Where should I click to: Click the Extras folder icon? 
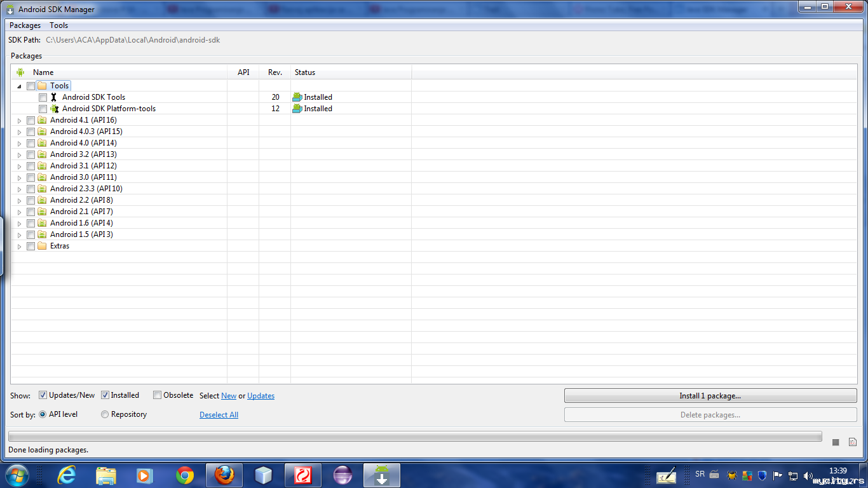[x=42, y=246]
